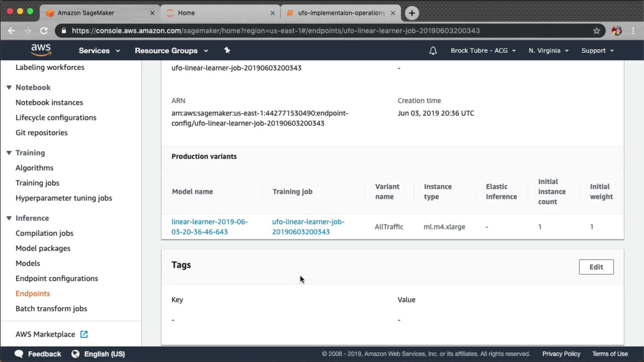Viewport: 644px width, 362px height.
Task: Open the notifications bell icon
Action: [x=433, y=51]
